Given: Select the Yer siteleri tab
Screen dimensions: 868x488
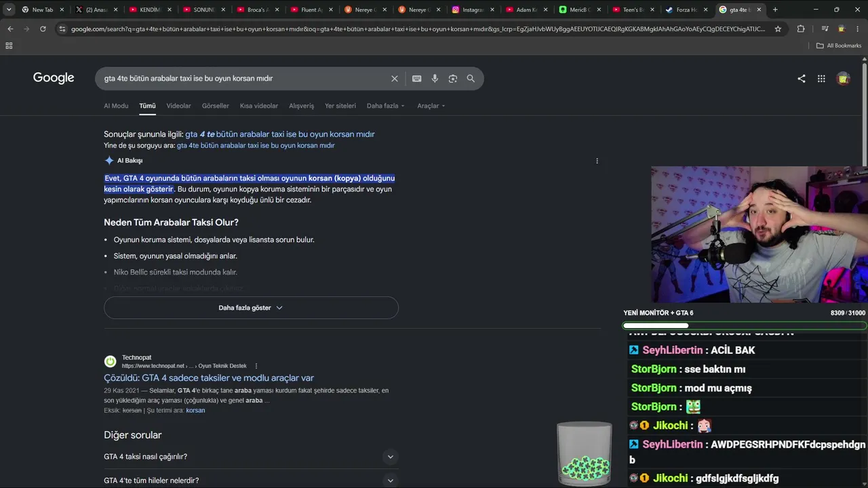Looking at the screenshot, I should (x=340, y=106).
